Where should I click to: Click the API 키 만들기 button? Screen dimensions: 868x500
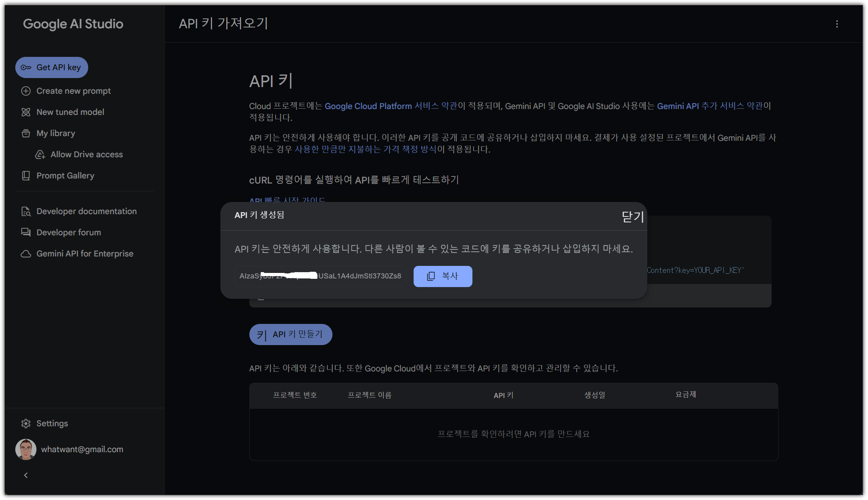(x=291, y=335)
